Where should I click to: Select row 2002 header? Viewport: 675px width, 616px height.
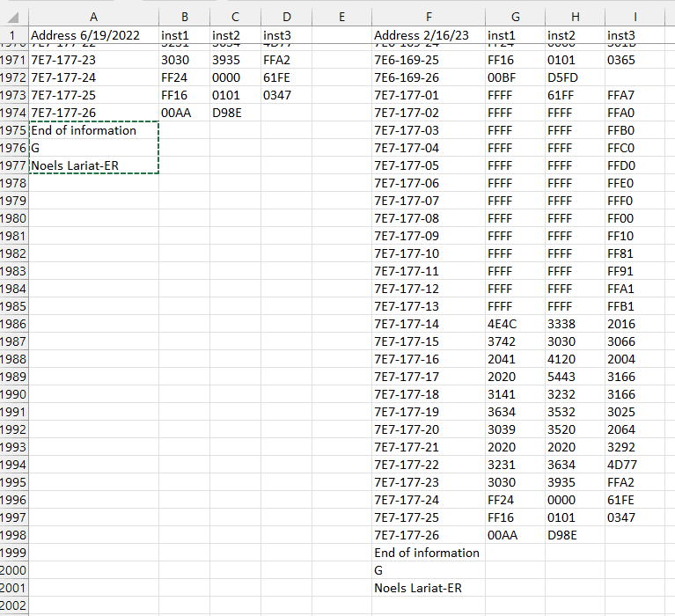tap(14, 605)
